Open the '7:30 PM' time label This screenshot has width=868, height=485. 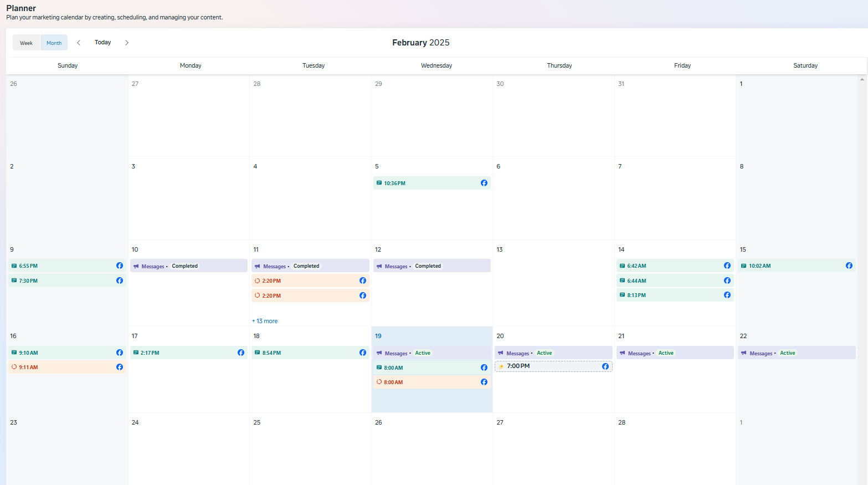[28, 280]
